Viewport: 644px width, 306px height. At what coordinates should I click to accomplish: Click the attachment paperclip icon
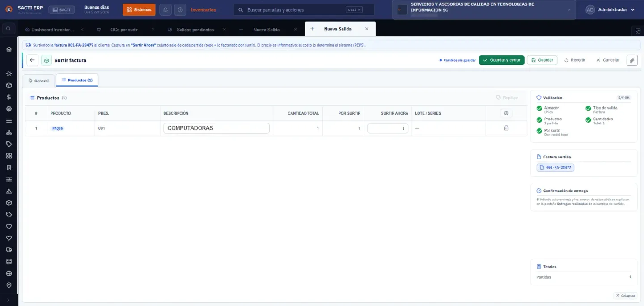pyautogui.click(x=632, y=60)
